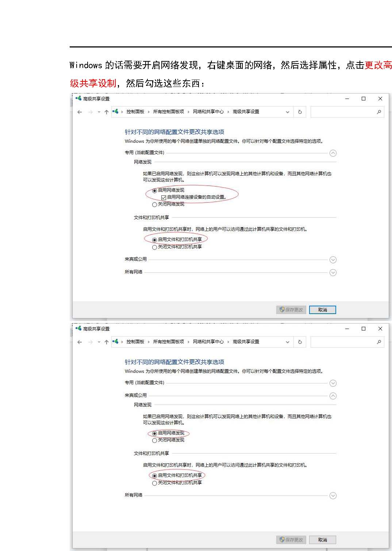Click 网络和共享中心 breadcrumb in the lower window

pyautogui.click(x=208, y=342)
